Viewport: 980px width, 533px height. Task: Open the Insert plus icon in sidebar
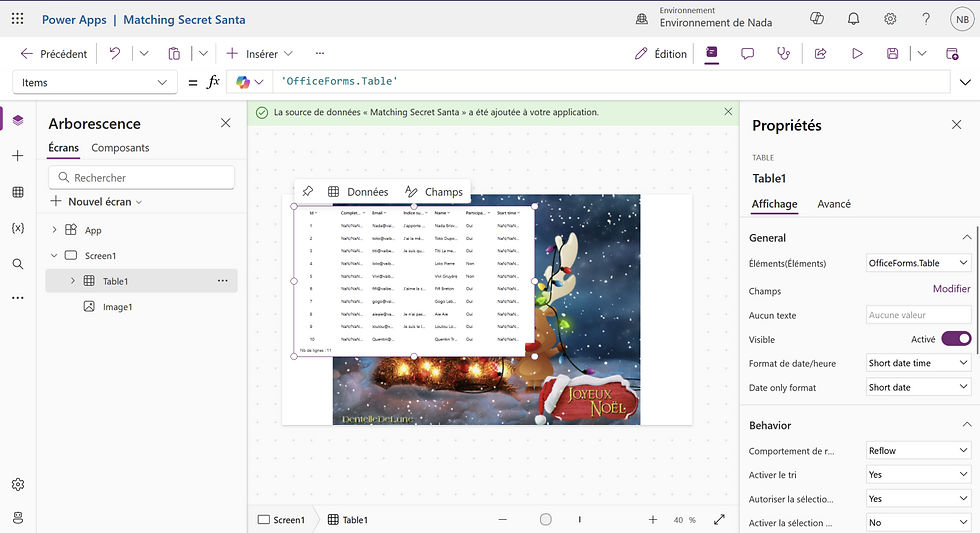[x=18, y=156]
